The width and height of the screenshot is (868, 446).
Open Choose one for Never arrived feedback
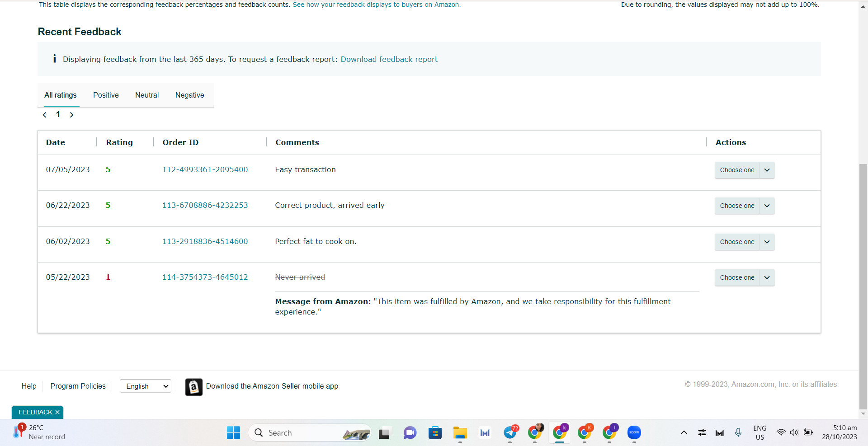(x=737, y=277)
